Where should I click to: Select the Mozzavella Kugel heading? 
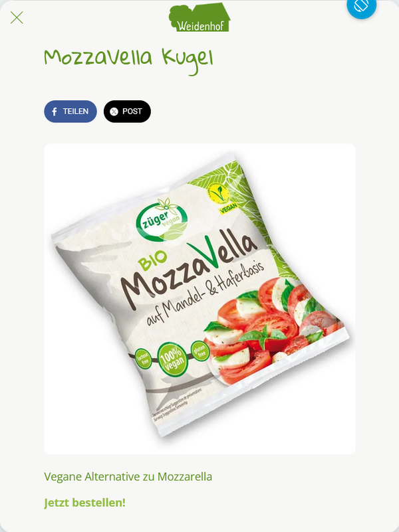point(129,58)
